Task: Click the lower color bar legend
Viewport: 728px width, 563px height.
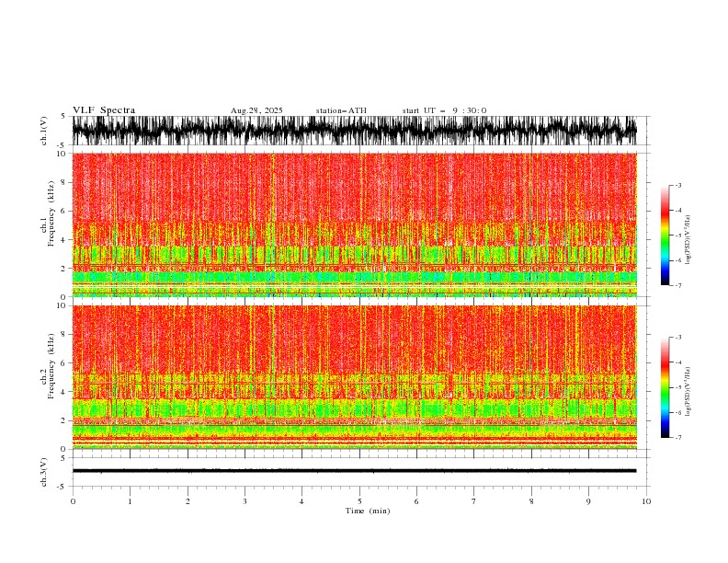Action: click(x=665, y=387)
